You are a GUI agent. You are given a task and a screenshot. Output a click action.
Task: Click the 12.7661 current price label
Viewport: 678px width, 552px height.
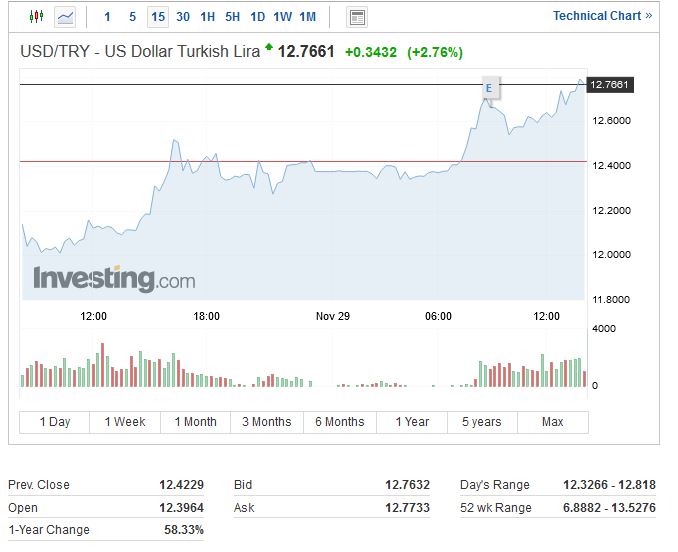pos(610,85)
